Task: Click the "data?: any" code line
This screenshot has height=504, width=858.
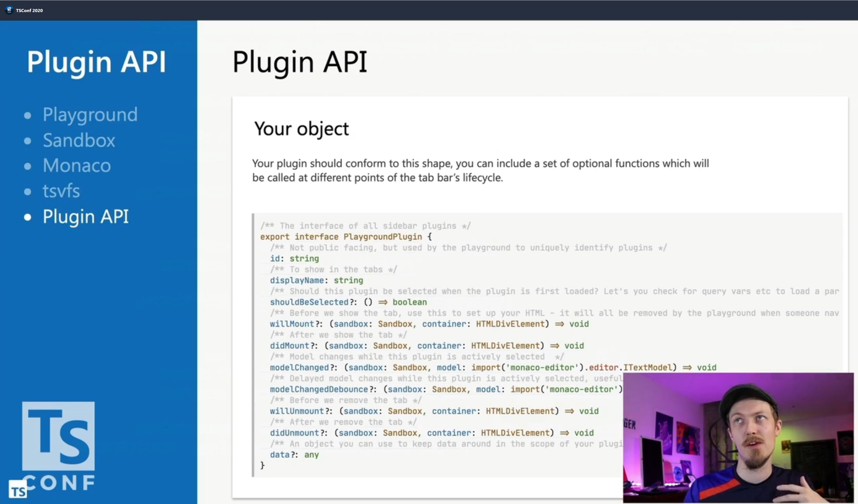Action: click(x=295, y=454)
